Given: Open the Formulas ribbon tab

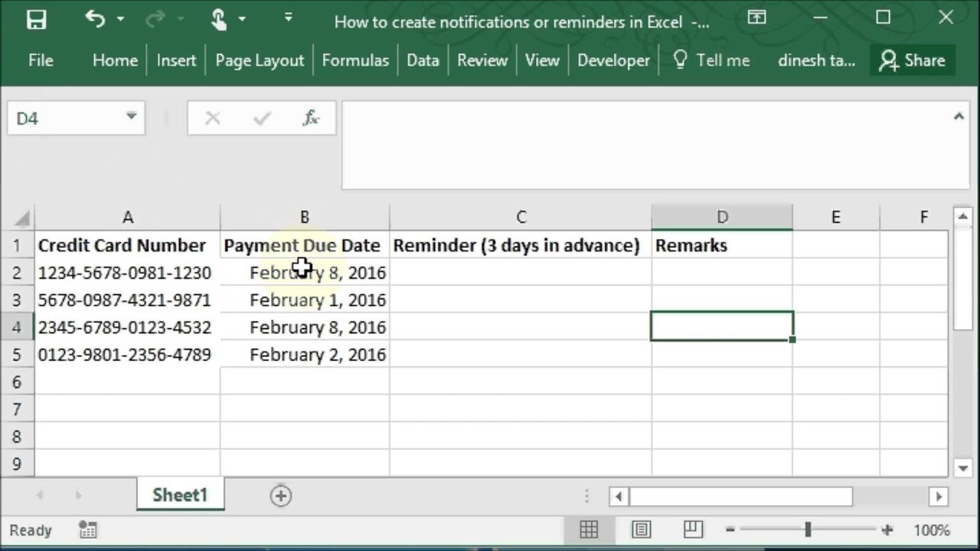Looking at the screenshot, I should tap(355, 60).
